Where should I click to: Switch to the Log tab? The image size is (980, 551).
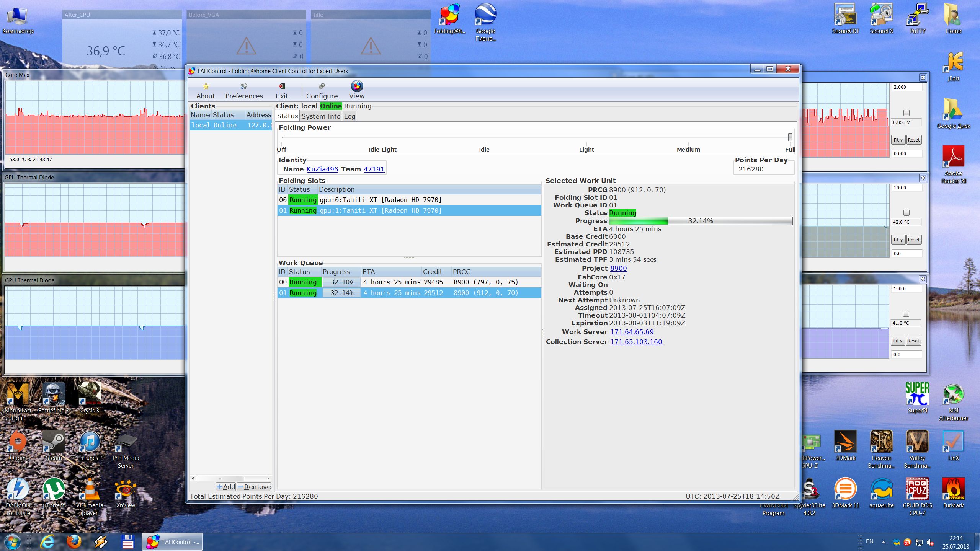(x=349, y=116)
